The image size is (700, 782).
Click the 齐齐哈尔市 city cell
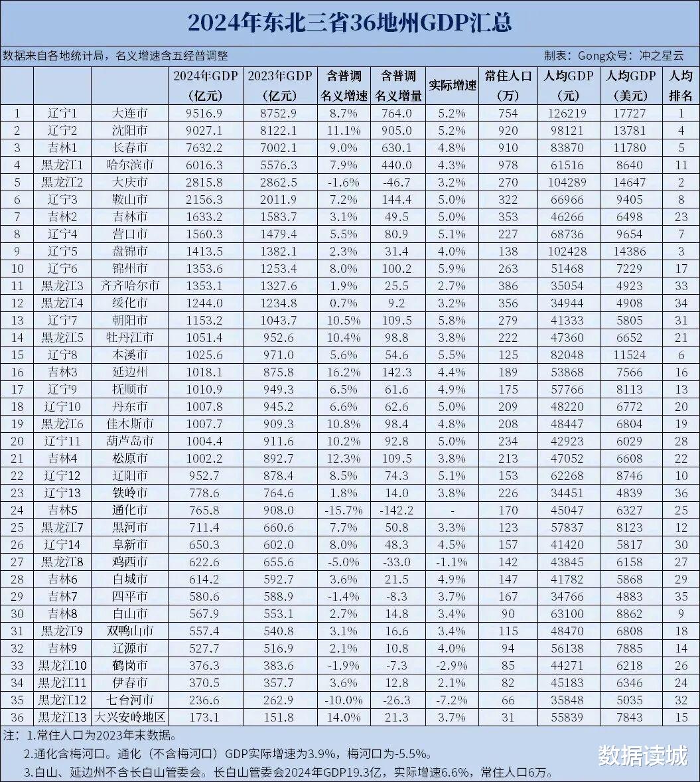click(x=129, y=285)
